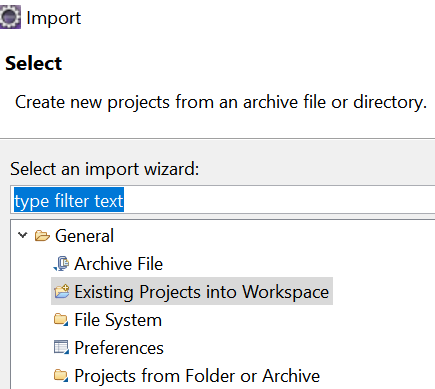Select Preferences import option
435x389 pixels.
(119, 348)
